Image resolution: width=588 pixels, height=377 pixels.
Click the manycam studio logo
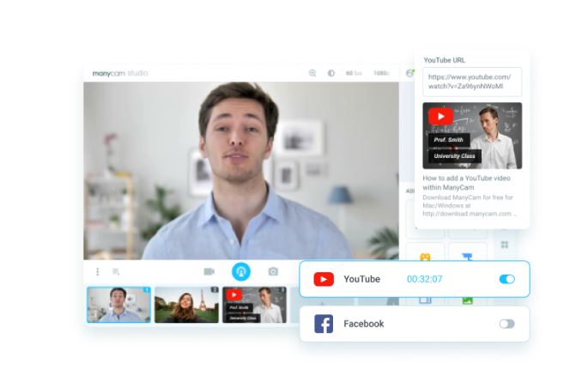[x=120, y=73]
